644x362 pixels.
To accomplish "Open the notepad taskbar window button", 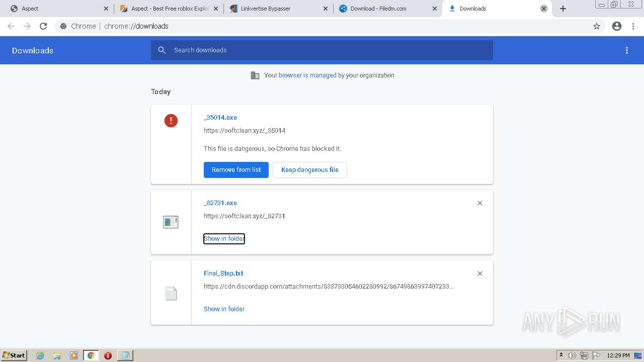I will (125, 355).
